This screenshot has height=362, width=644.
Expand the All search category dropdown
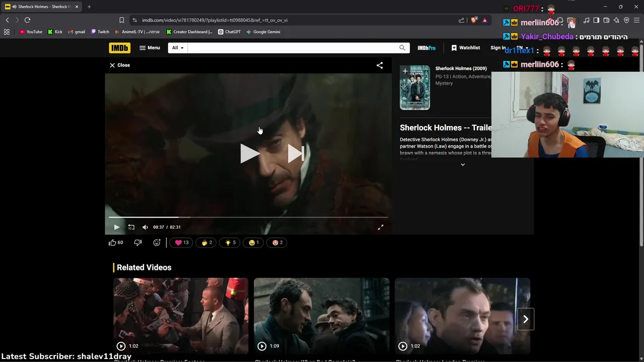click(x=178, y=48)
